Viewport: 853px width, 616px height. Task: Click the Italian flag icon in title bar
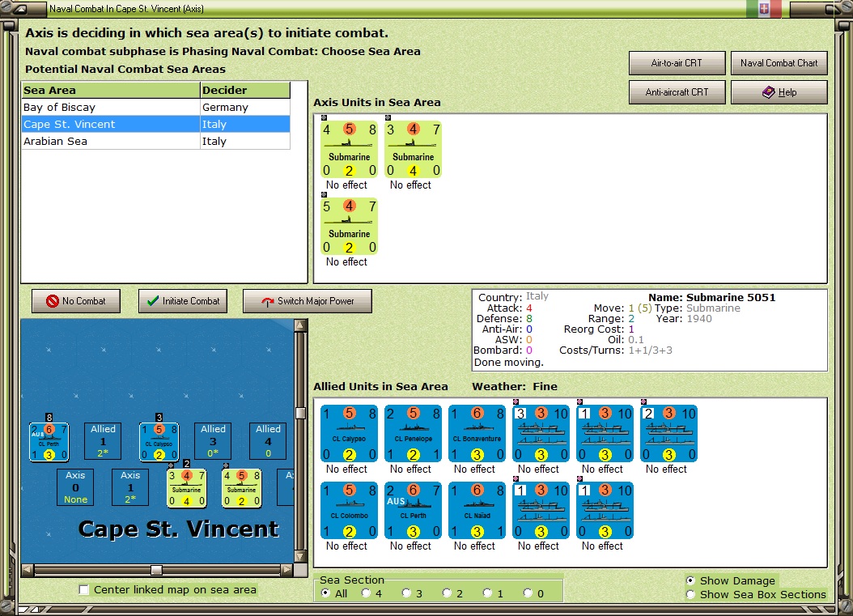click(x=764, y=8)
